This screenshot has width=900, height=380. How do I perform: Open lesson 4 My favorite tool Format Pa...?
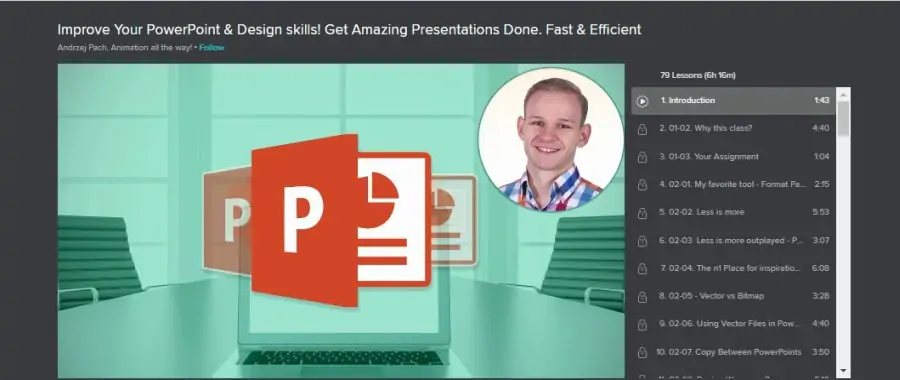pos(734,184)
